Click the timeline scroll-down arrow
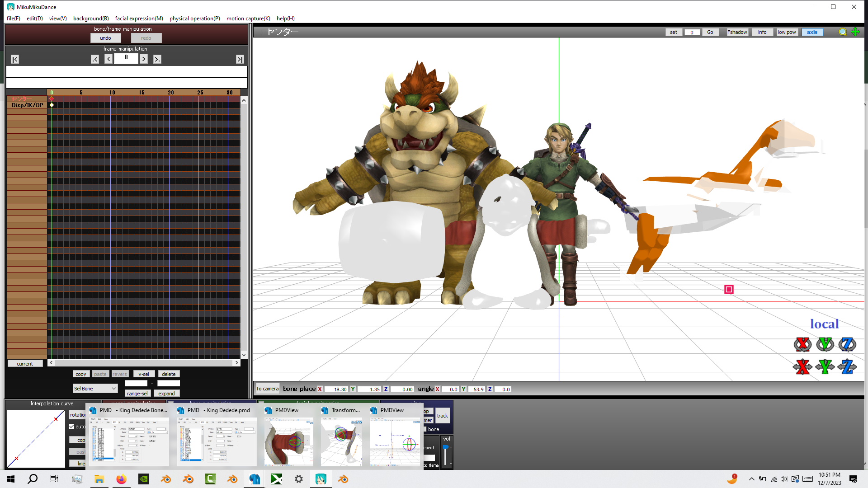Screen dimensions: 868x488 pyautogui.click(x=244, y=355)
